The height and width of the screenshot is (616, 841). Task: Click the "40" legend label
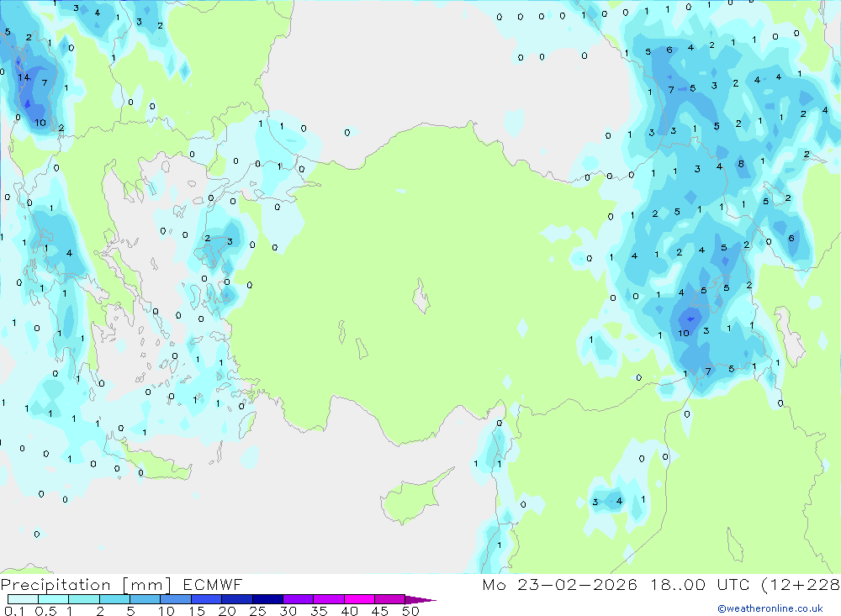click(349, 611)
